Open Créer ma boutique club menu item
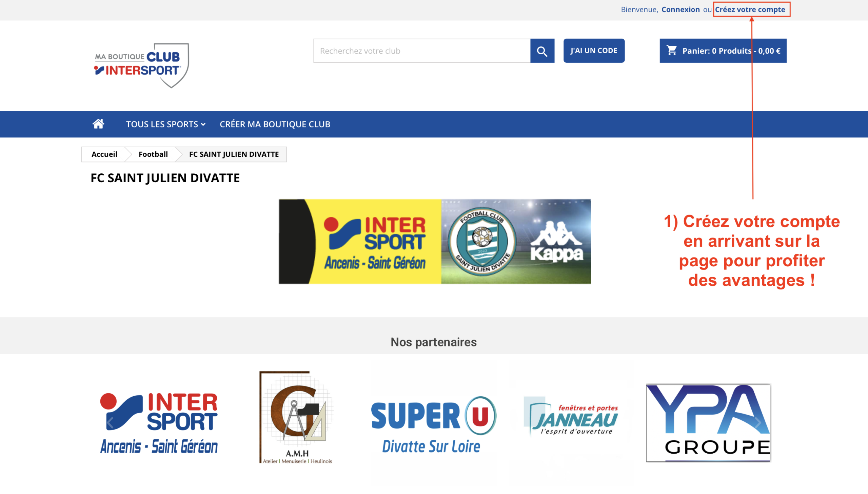Viewport: 868px width, 494px height. coord(275,124)
